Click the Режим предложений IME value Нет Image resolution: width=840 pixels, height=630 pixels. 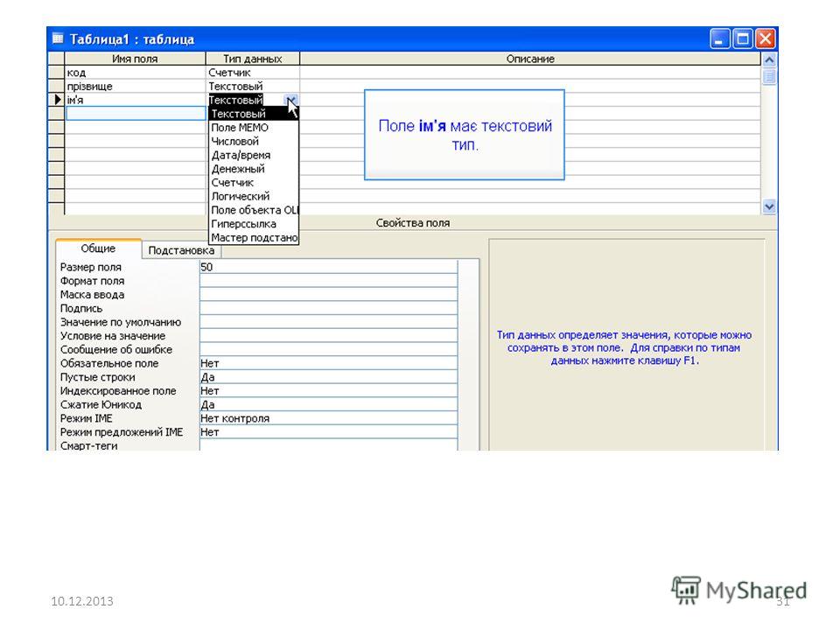click(328, 431)
